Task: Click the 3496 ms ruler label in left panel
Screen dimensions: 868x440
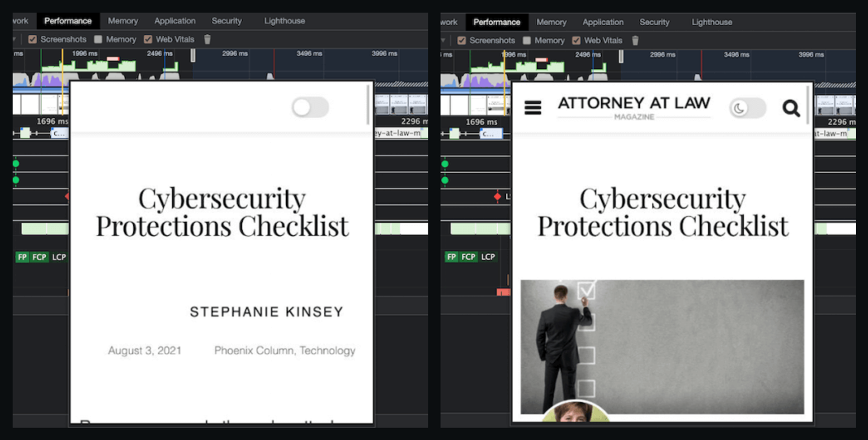Action: click(310, 53)
